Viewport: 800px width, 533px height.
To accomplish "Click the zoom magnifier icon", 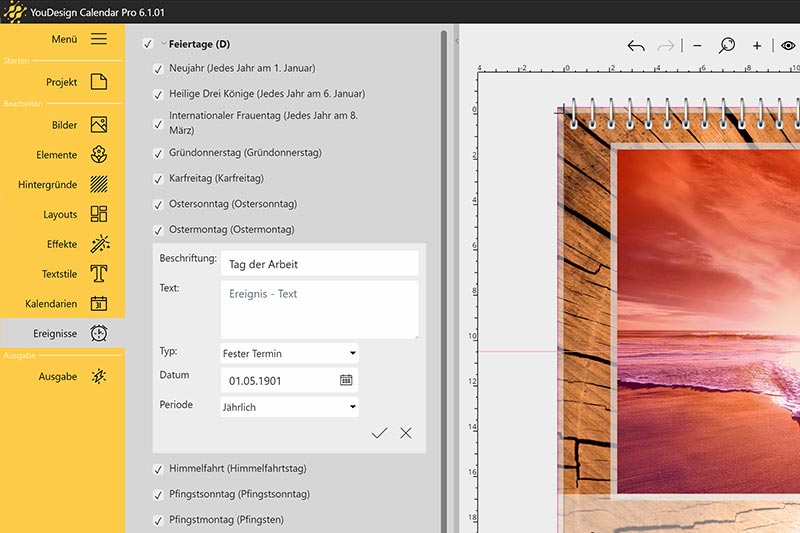I will pyautogui.click(x=727, y=46).
